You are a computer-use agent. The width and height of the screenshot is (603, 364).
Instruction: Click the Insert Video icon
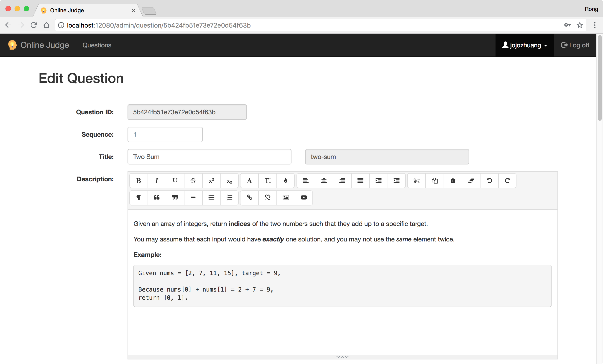[x=304, y=197]
